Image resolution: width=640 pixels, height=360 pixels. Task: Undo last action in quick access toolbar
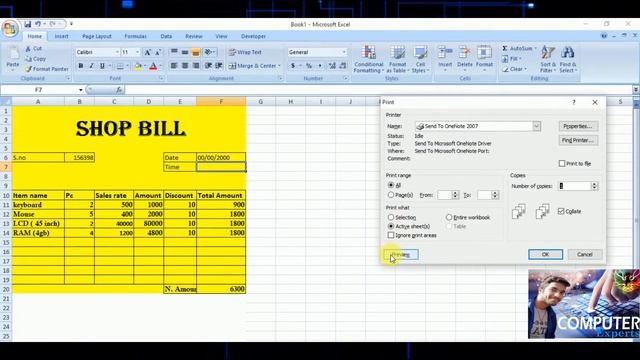pyautogui.click(x=38, y=24)
